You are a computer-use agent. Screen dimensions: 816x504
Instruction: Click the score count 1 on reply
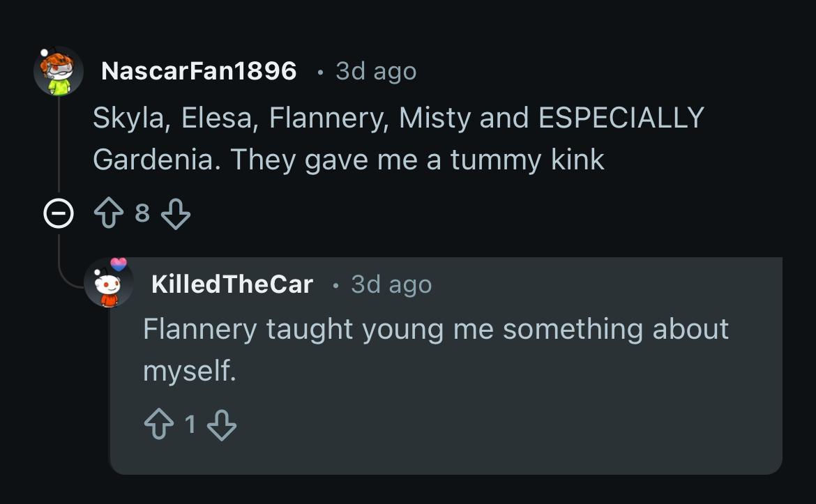(x=190, y=424)
